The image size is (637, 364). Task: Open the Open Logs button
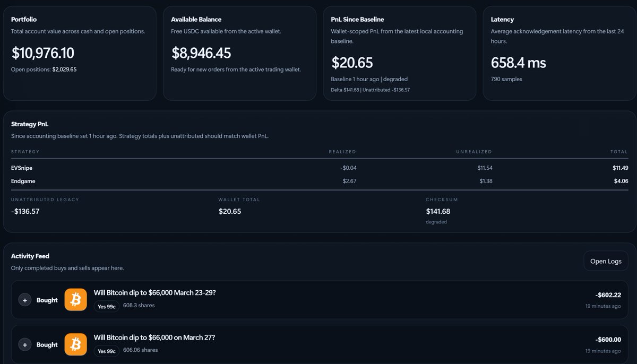[x=606, y=261]
